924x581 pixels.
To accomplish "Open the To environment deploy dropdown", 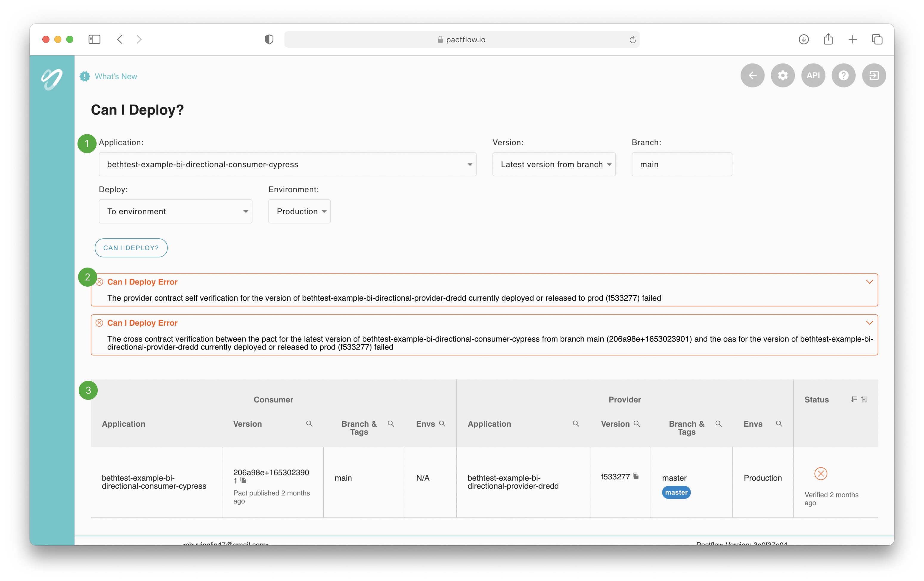I will [x=175, y=211].
